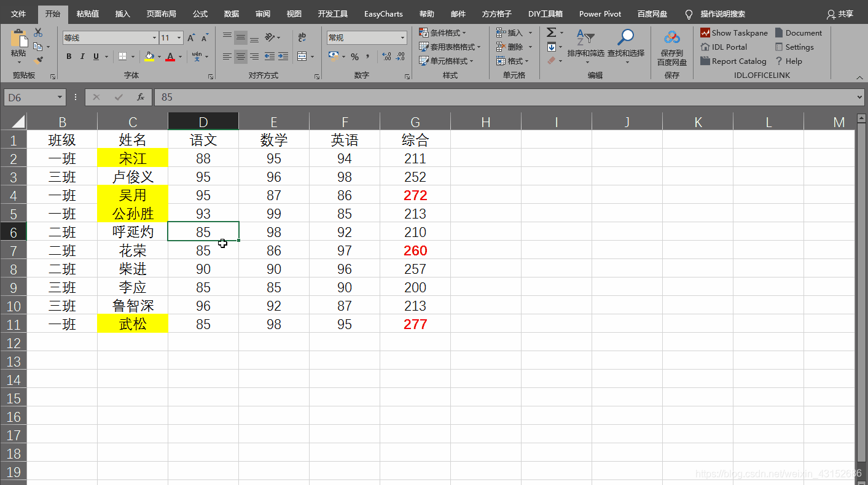Click the Name Box showing D6

point(34,98)
